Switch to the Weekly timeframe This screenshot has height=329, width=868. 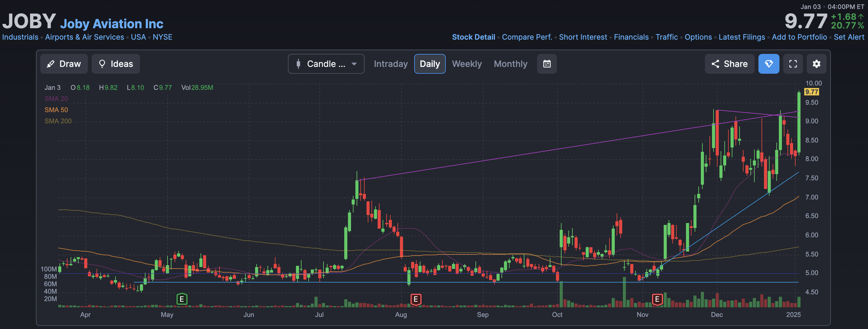(467, 64)
